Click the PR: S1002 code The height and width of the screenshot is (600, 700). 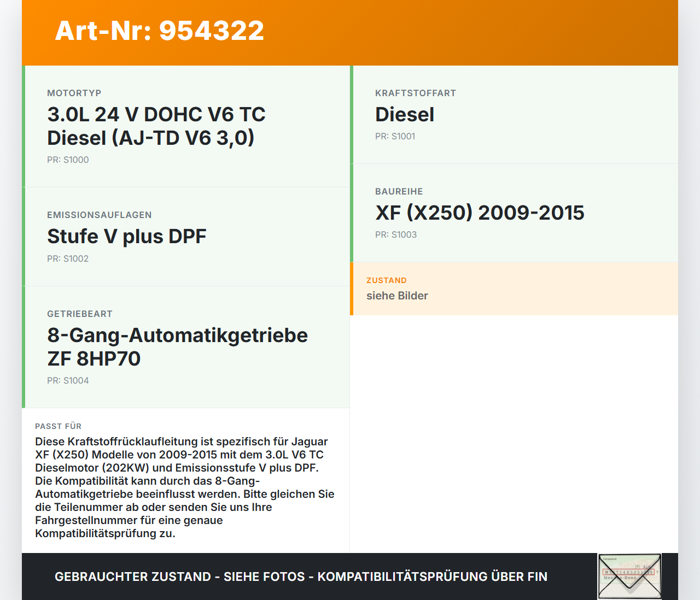point(68,258)
